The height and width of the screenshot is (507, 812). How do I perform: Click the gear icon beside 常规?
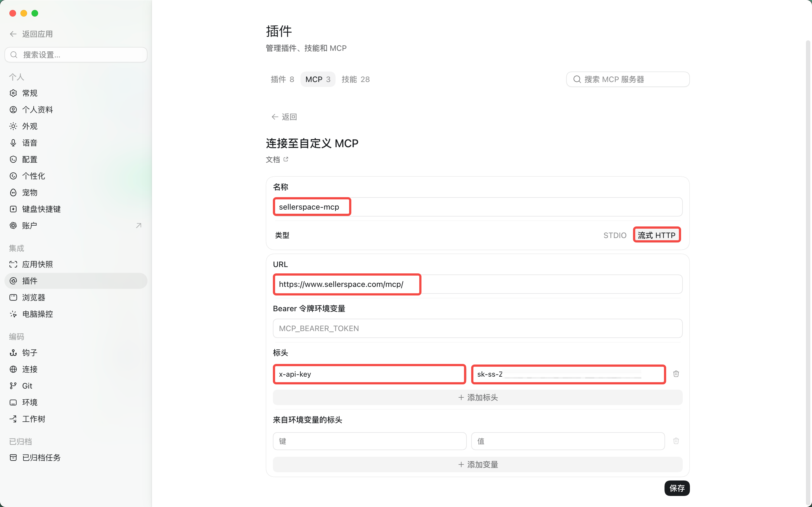pyautogui.click(x=14, y=93)
